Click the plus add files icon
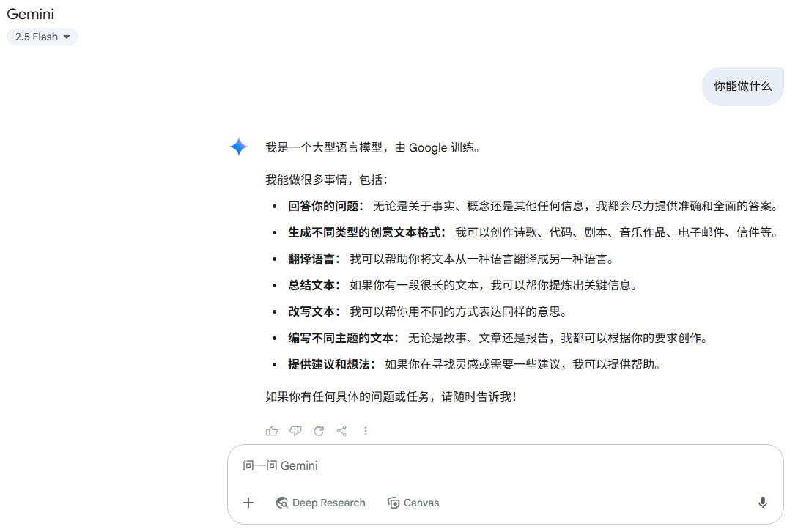The width and height of the screenshot is (798, 532). [x=248, y=503]
